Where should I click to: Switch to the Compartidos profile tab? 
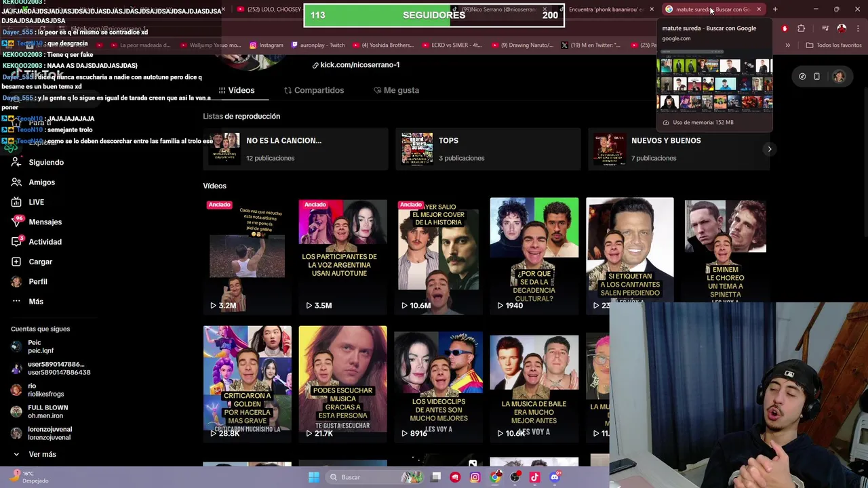pyautogui.click(x=314, y=90)
